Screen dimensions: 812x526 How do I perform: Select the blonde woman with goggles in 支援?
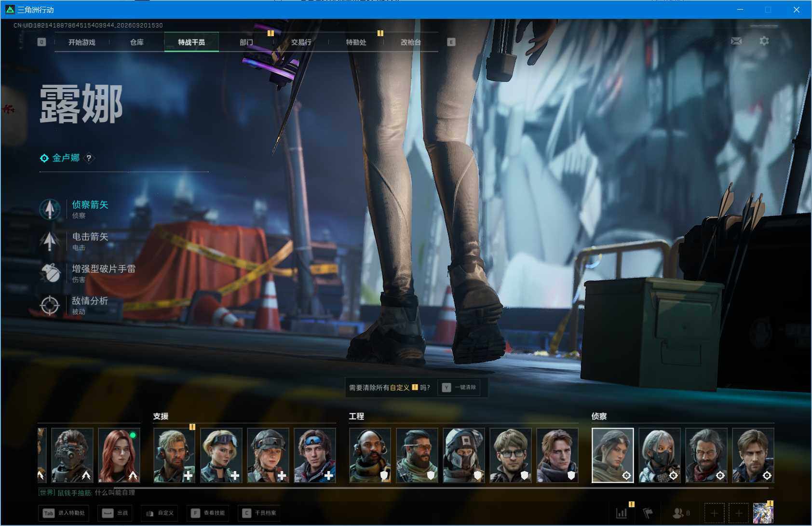(x=221, y=456)
